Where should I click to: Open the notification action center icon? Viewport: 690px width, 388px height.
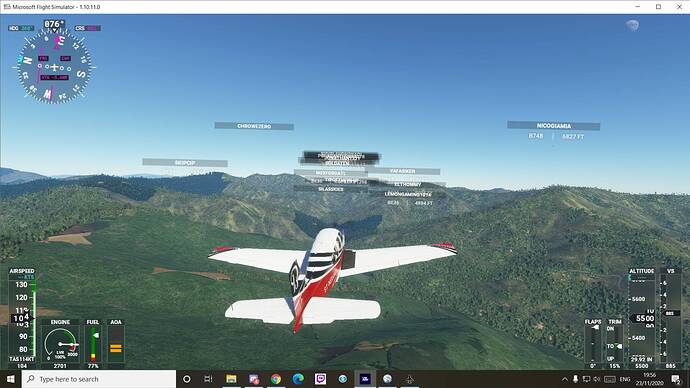[x=676, y=379]
